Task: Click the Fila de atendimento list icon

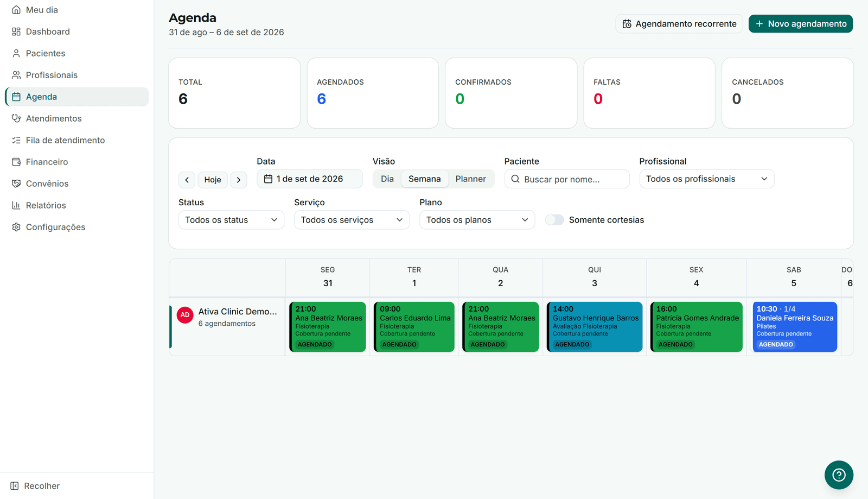Action: point(16,140)
